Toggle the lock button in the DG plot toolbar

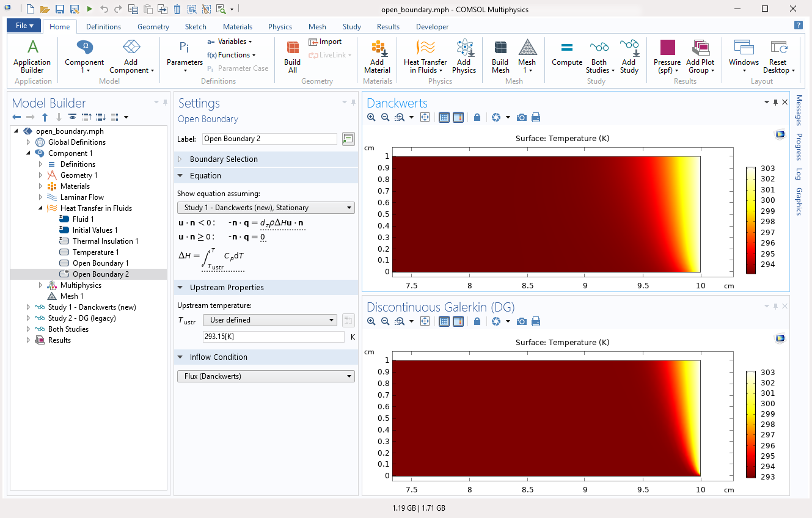point(477,321)
